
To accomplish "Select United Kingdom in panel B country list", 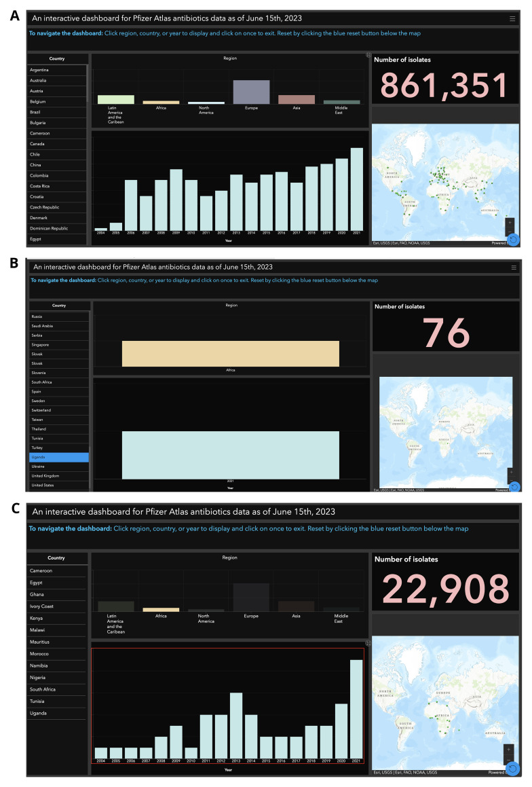I will [59, 476].
